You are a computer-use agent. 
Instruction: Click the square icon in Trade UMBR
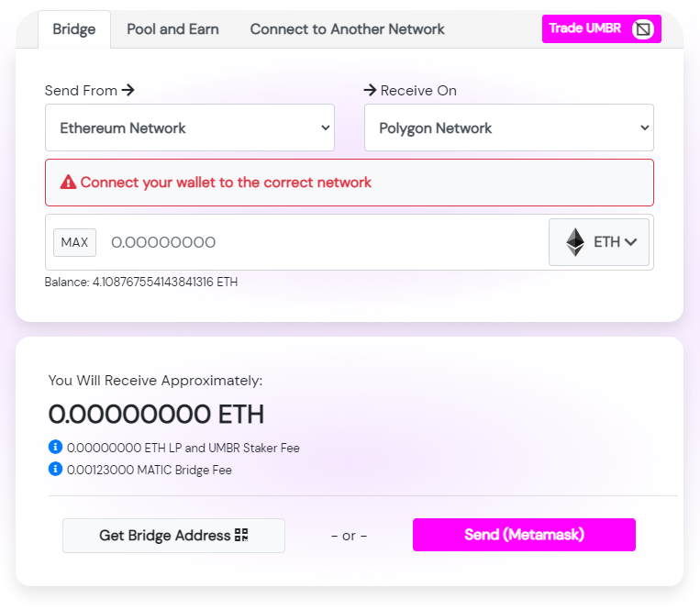coord(644,29)
